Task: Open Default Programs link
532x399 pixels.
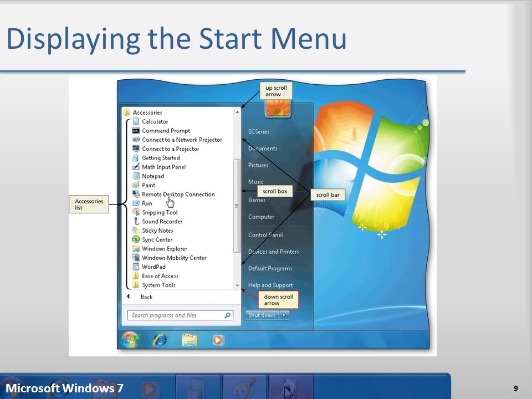Action: 270,268
